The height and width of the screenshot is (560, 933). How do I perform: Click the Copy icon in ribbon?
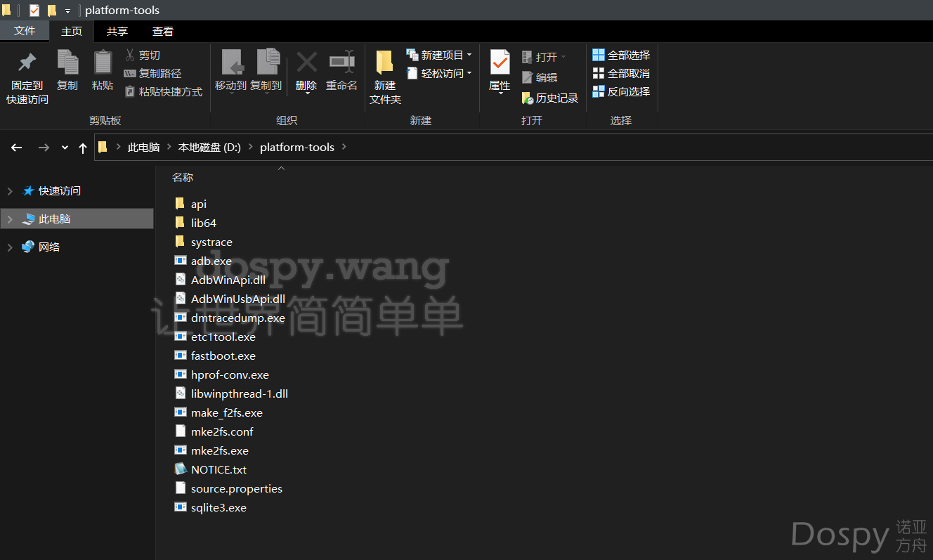(67, 63)
